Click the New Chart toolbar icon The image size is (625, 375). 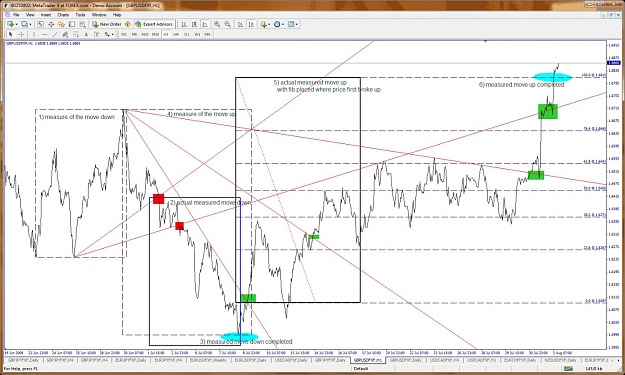[10, 24]
